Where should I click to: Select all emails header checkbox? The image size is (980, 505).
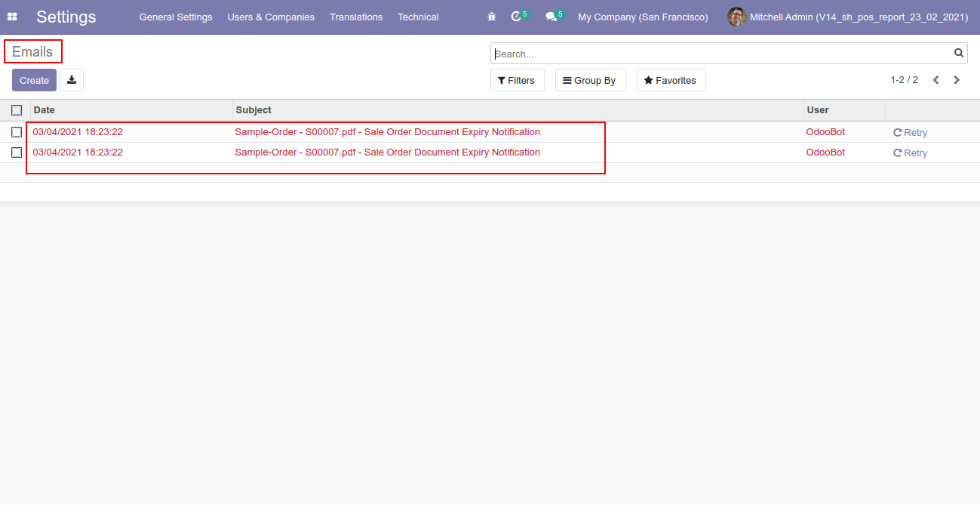[x=17, y=110]
